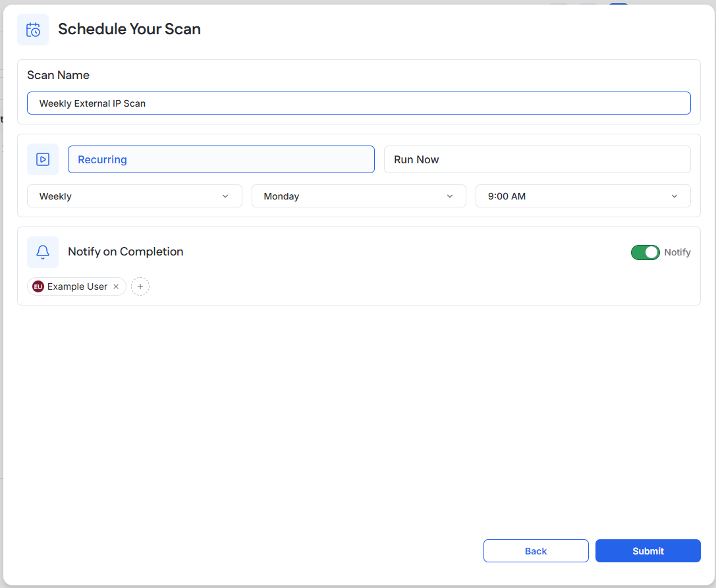Image resolution: width=716 pixels, height=588 pixels.
Task: Select the Run Now option
Action: pos(537,159)
